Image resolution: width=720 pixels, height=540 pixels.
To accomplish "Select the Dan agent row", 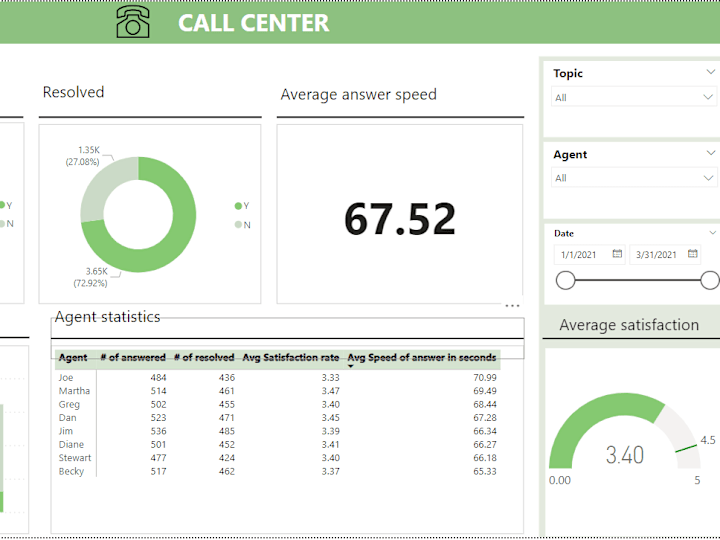I will click(277, 418).
